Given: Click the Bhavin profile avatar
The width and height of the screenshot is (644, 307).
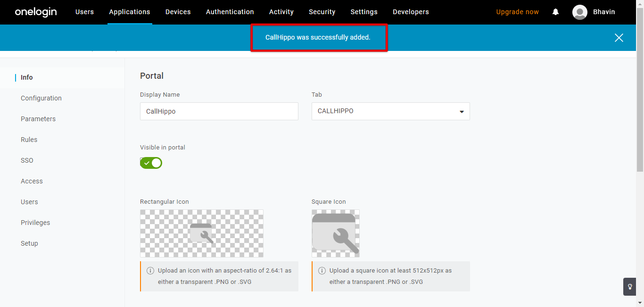Looking at the screenshot, I should [x=579, y=12].
